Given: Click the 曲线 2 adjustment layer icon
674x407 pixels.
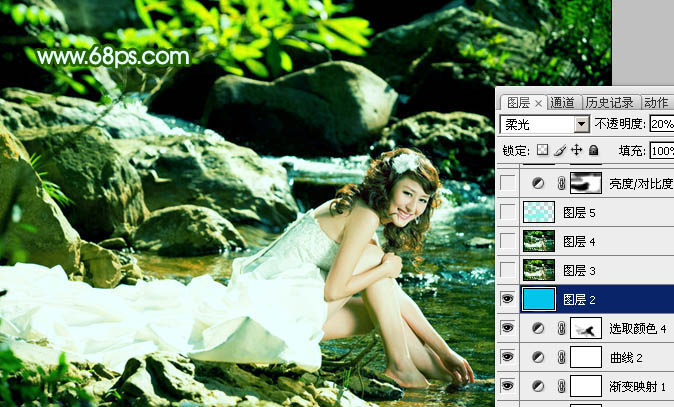Looking at the screenshot, I should (539, 357).
